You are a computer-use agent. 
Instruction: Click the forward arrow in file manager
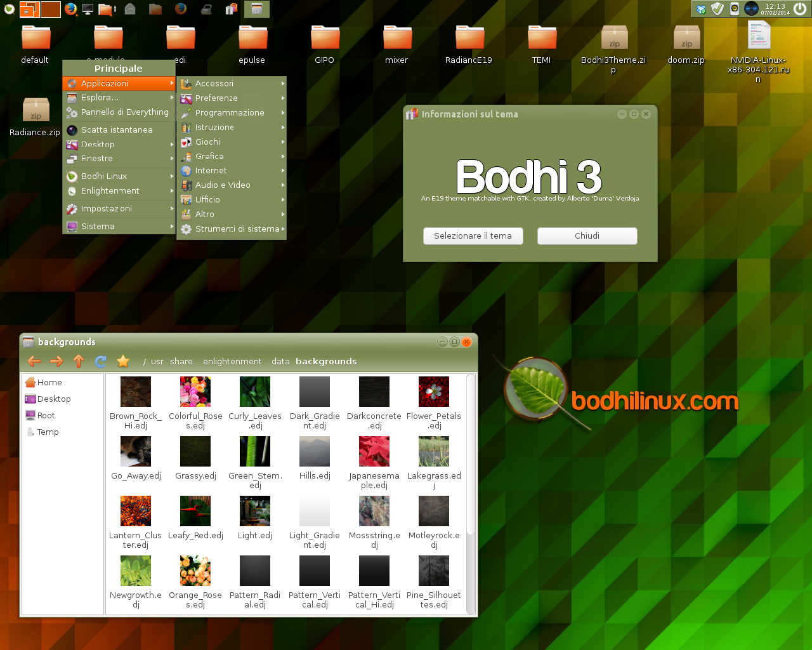point(56,361)
